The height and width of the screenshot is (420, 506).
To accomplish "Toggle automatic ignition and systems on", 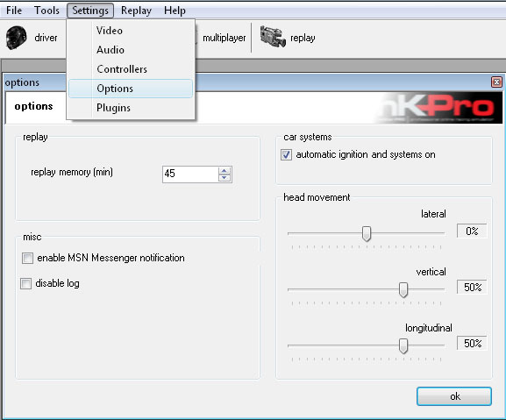I will (x=286, y=155).
